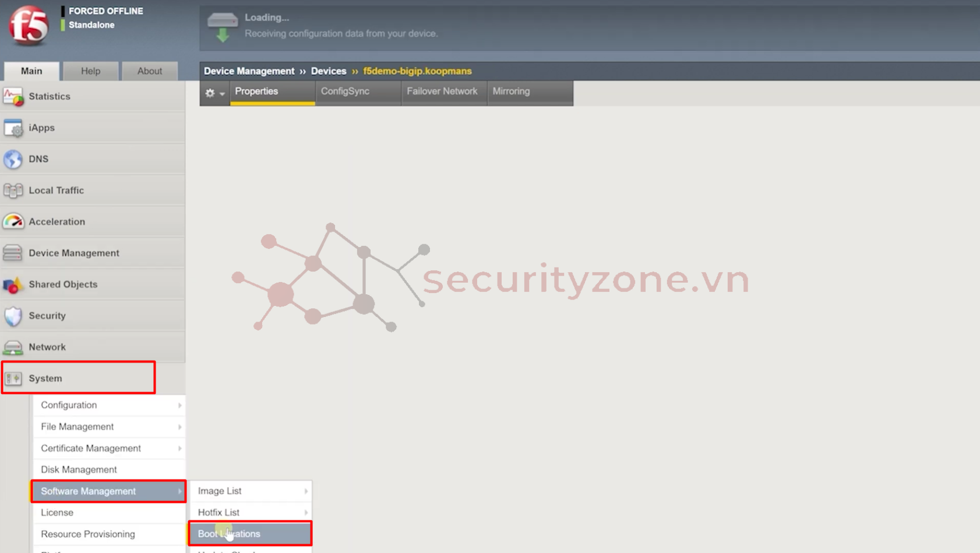Switch to the About tab
The width and height of the screenshot is (980, 553).
(x=150, y=71)
